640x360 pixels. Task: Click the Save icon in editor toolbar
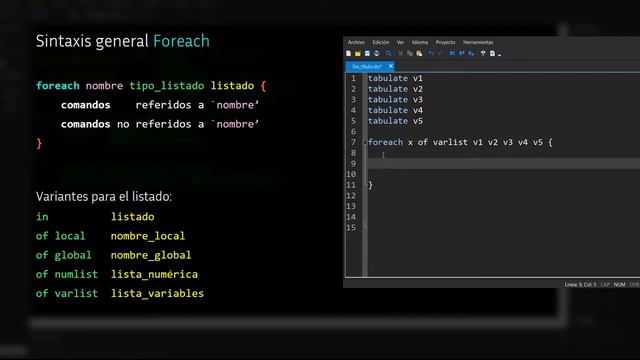pos(367,53)
